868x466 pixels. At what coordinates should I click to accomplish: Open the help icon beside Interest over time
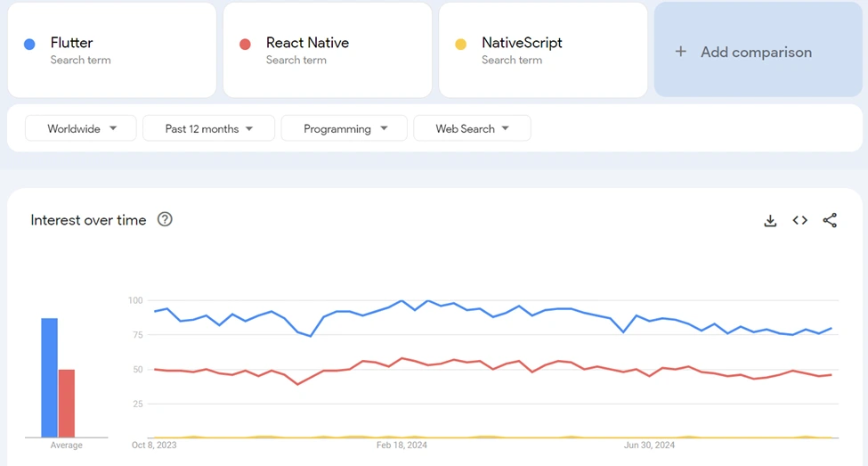tap(165, 219)
